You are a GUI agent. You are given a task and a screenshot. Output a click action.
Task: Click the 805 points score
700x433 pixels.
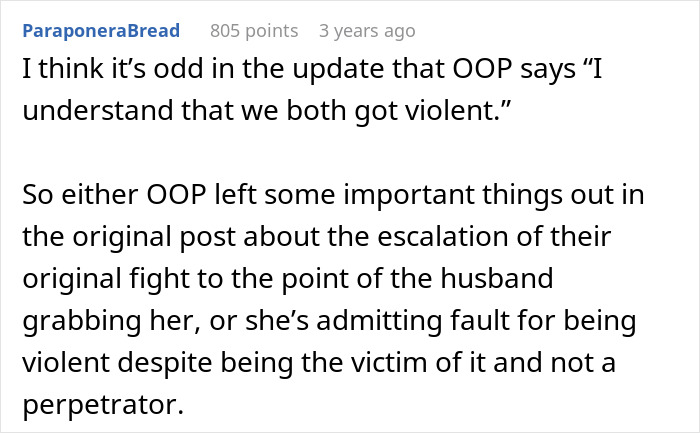click(x=254, y=31)
